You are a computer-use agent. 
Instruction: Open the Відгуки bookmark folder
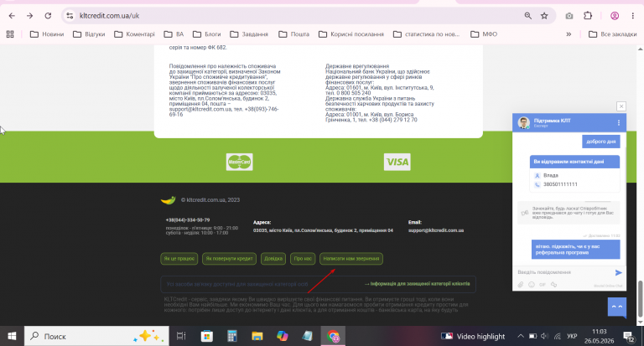coord(89,34)
